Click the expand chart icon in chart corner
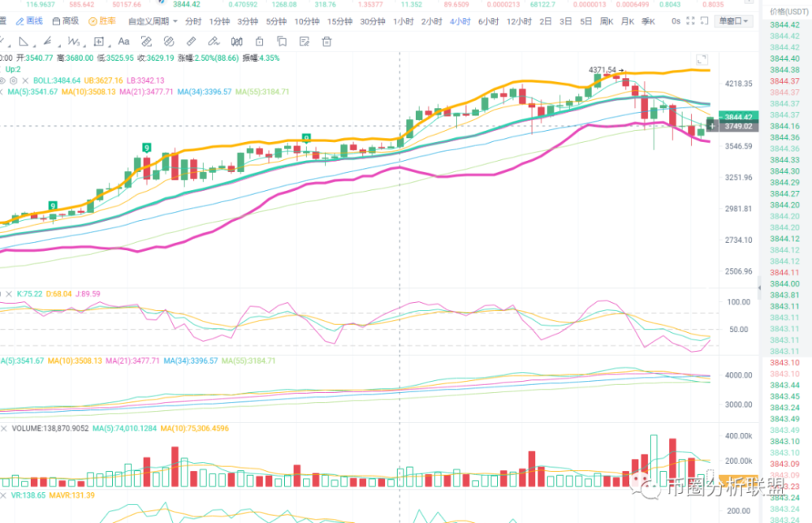Image resolution: width=812 pixels, height=523 pixels. pyautogui.click(x=702, y=59)
